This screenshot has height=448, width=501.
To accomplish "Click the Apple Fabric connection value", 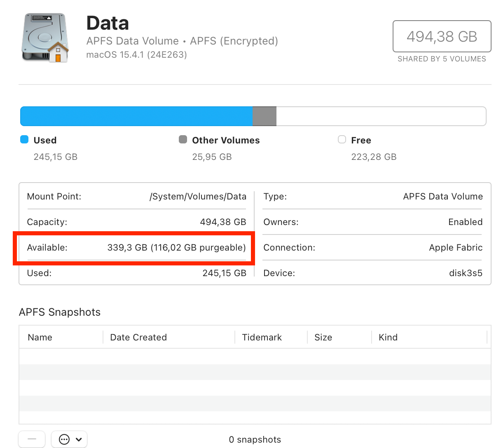I will (456, 248).
